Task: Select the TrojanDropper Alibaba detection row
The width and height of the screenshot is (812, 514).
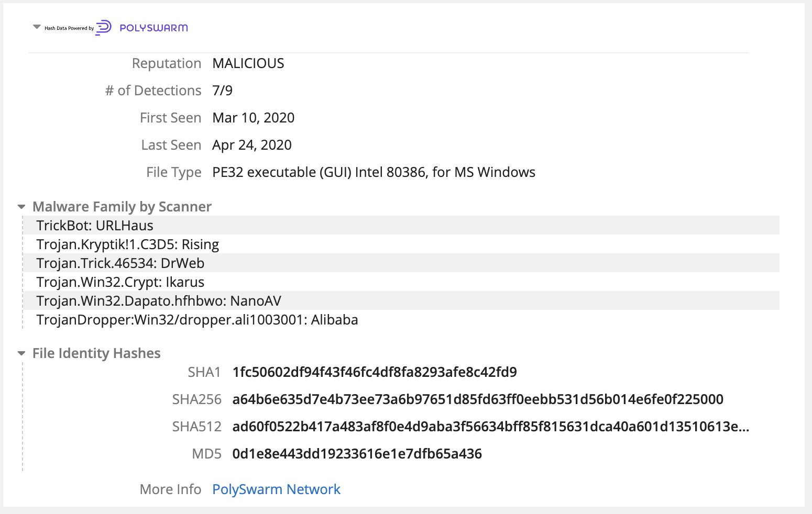Action: (x=197, y=320)
